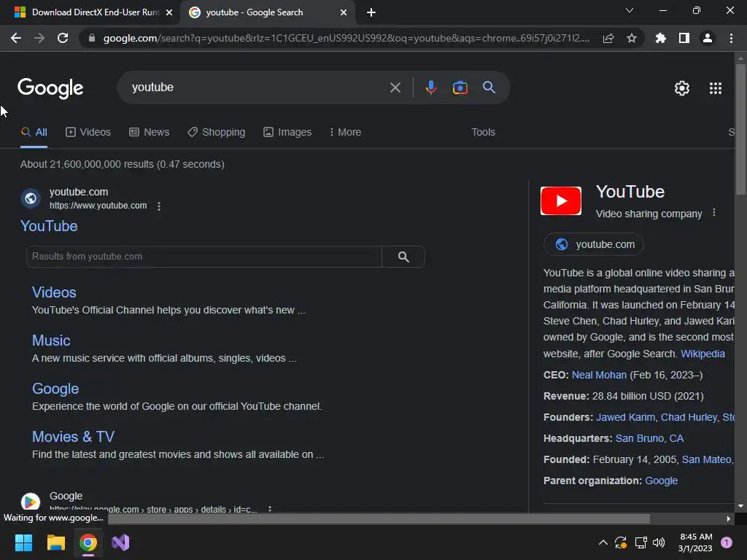Switch to Shopping search results
Screen dimensions: 747x560
point(216,132)
